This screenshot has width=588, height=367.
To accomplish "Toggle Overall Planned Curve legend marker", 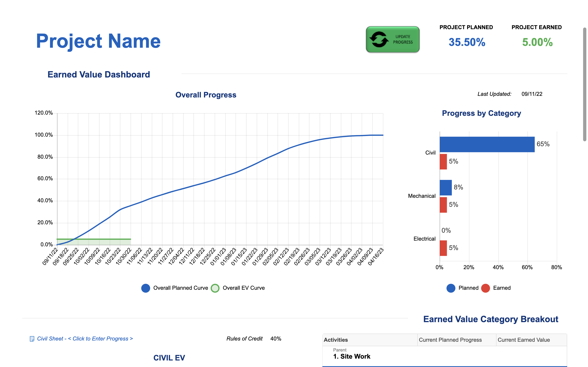I will (x=146, y=288).
